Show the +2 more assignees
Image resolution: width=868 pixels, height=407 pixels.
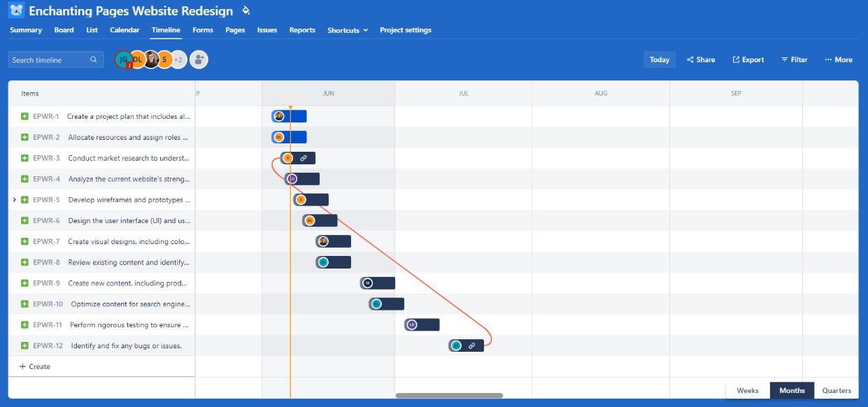pos(178,60)
